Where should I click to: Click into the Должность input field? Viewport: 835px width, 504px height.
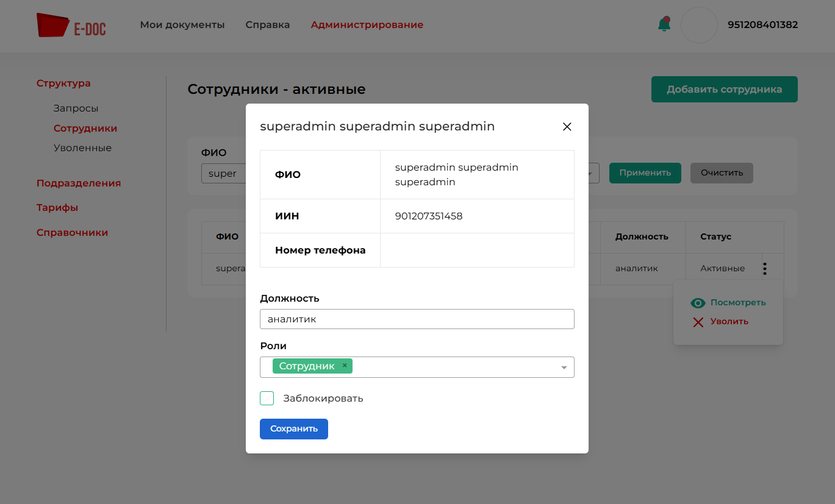click(x=417, y=319)
